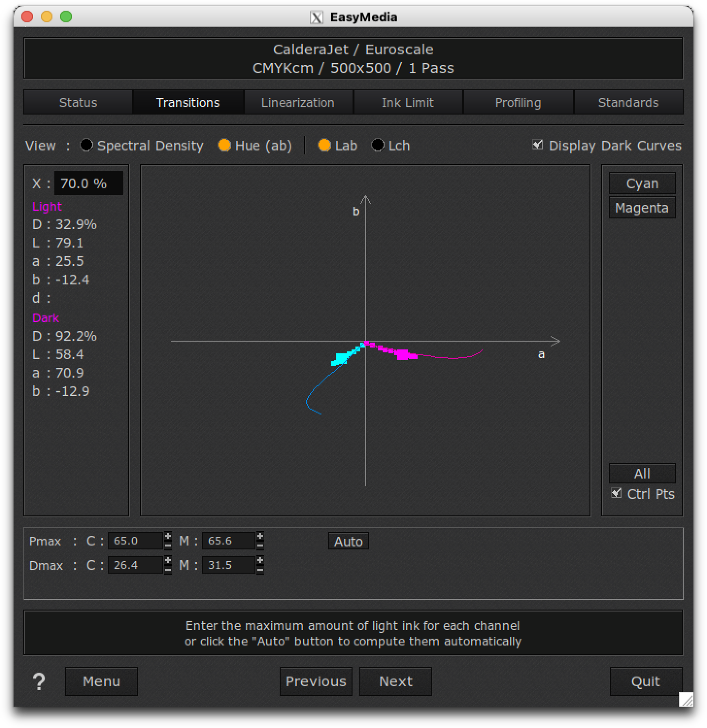
Task: Increase Dmax M with plus stepper
Action: point(260,561)
